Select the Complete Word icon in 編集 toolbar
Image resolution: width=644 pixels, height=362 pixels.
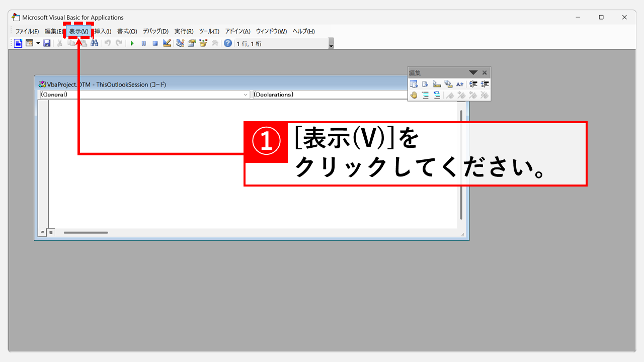[459, 83]
